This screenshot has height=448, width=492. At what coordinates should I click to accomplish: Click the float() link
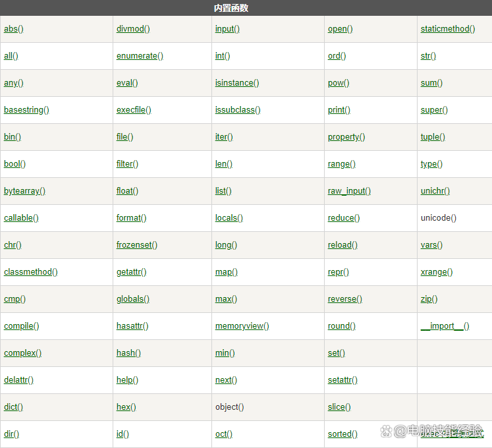pos(127,191)
